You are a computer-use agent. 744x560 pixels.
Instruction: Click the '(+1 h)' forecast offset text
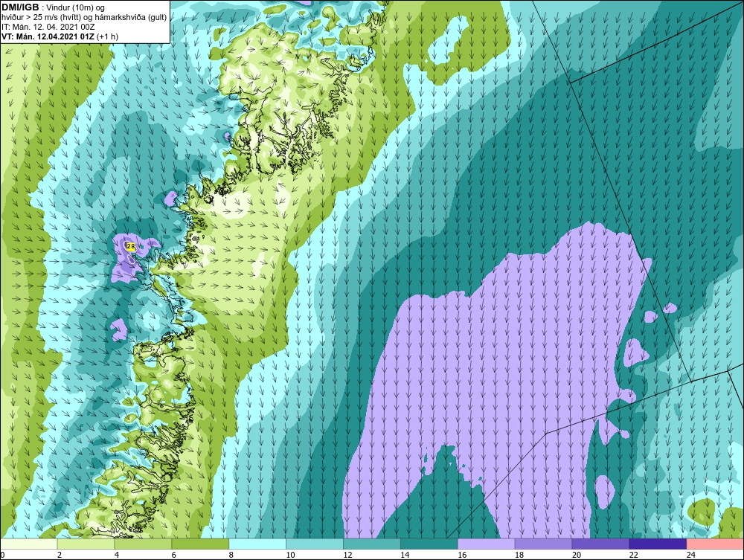108,36
